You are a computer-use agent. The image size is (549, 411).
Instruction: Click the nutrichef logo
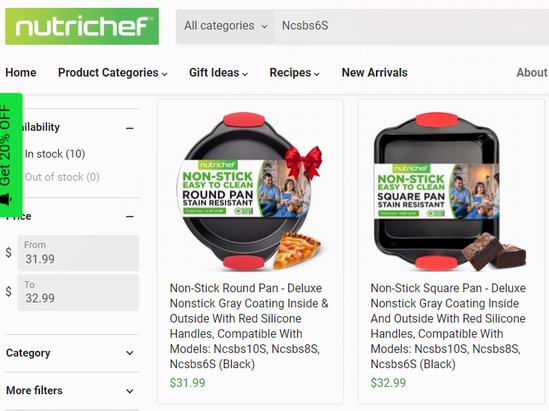[82, 26]
